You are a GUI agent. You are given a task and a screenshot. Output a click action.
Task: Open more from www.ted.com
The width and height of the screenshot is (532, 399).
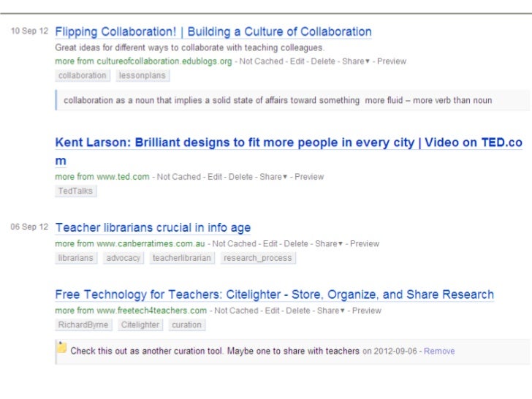click(x=102, y=177)
